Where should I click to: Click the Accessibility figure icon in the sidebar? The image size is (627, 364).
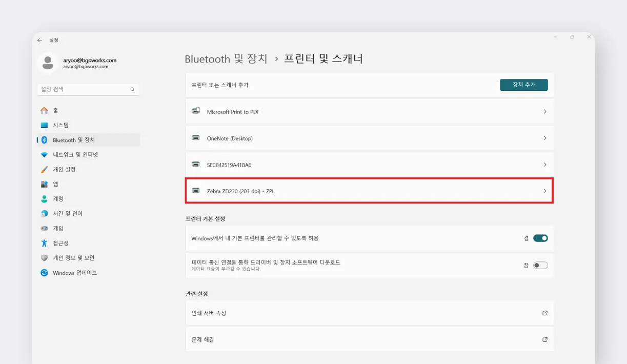coord(44,243)
